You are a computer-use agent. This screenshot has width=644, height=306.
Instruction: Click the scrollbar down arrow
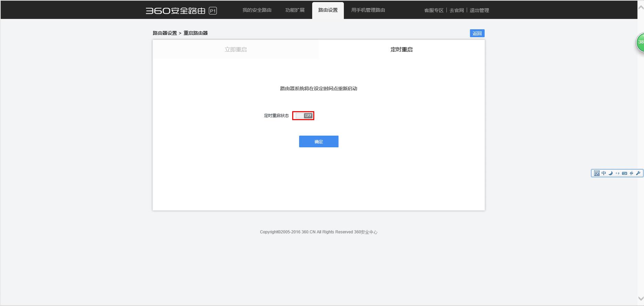(x=641, y=298)
